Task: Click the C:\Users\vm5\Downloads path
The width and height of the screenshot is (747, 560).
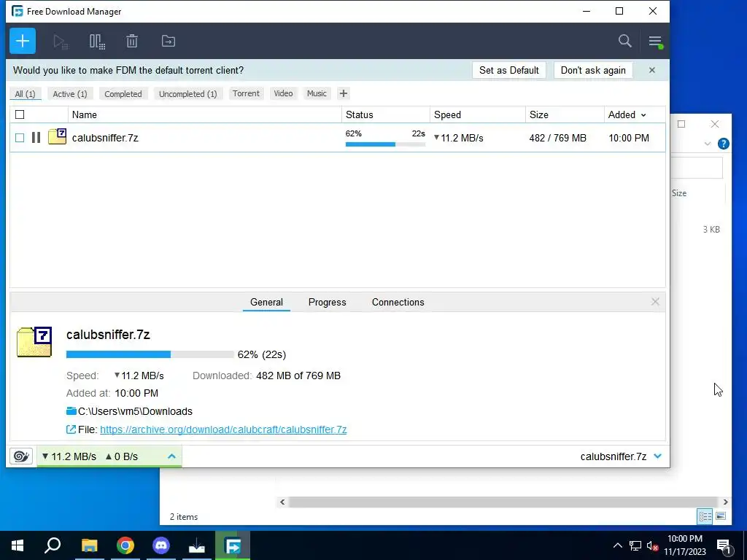Action: click(135, 411)
